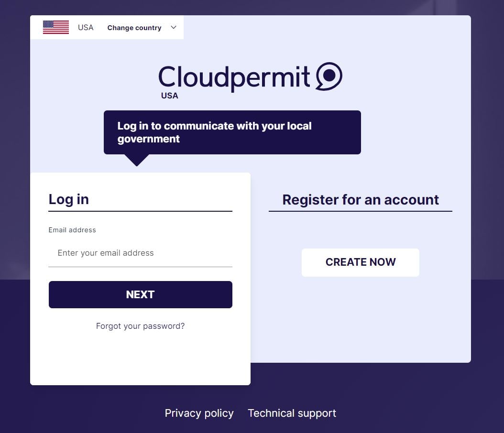Click the USA flag icon
The image size is (504, 433).
point(55,27)
